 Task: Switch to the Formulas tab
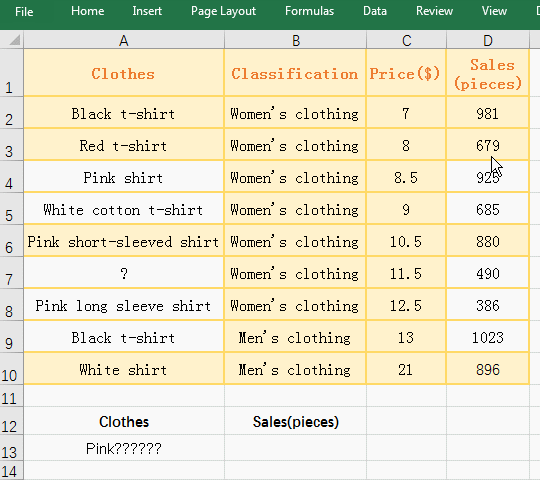point(309,11)
